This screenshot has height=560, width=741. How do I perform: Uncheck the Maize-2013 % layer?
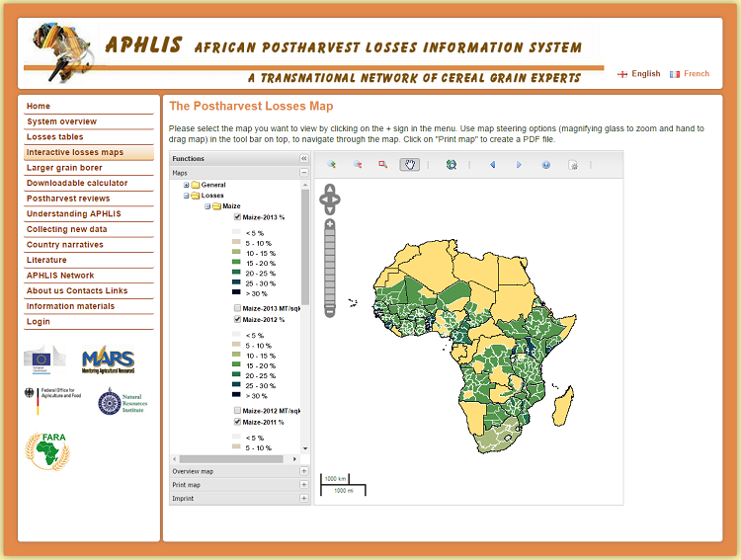pyautogui.click(x=238, y=217)
